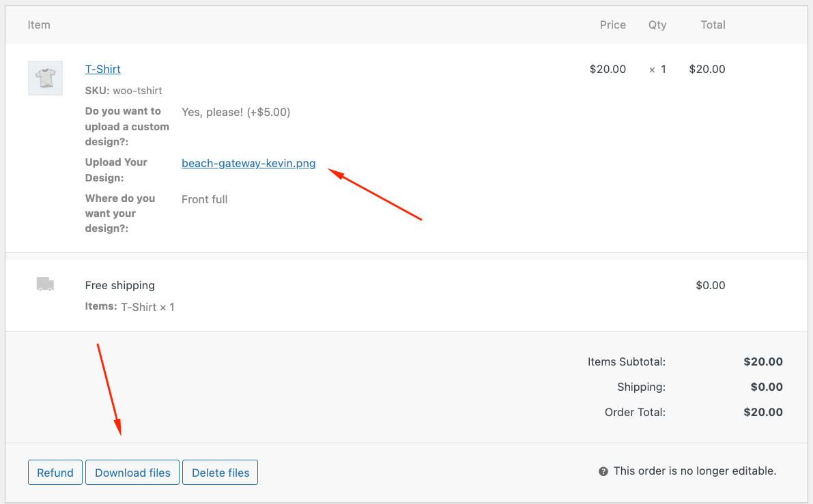Click the help icon beside order editable notice
The image size is (813, 504).
click(x=603, y=471)
